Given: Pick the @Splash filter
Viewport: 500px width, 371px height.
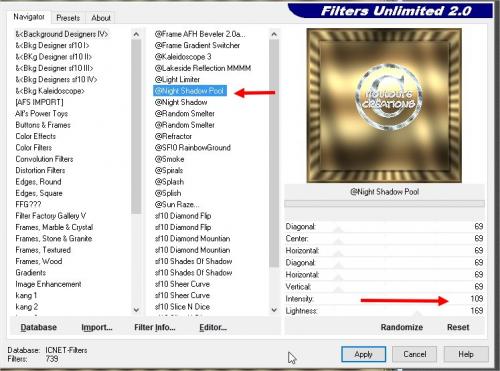Looking at the screenshot, I should (169, 182).
